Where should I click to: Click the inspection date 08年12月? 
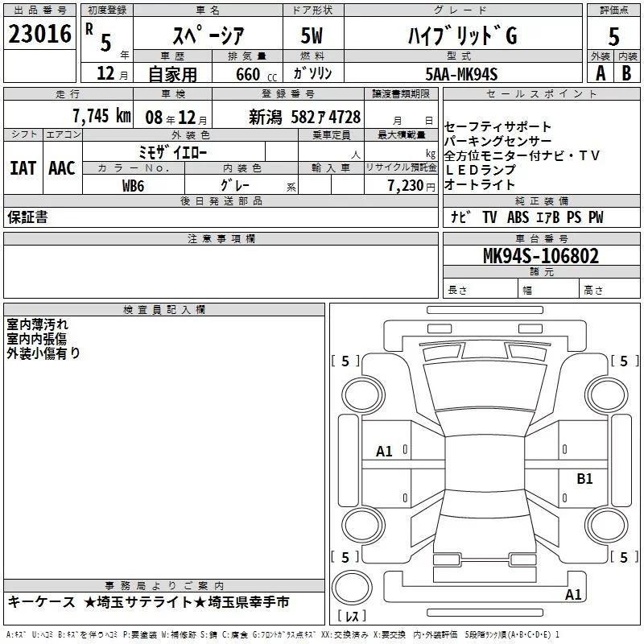click(x=176, y=118)
